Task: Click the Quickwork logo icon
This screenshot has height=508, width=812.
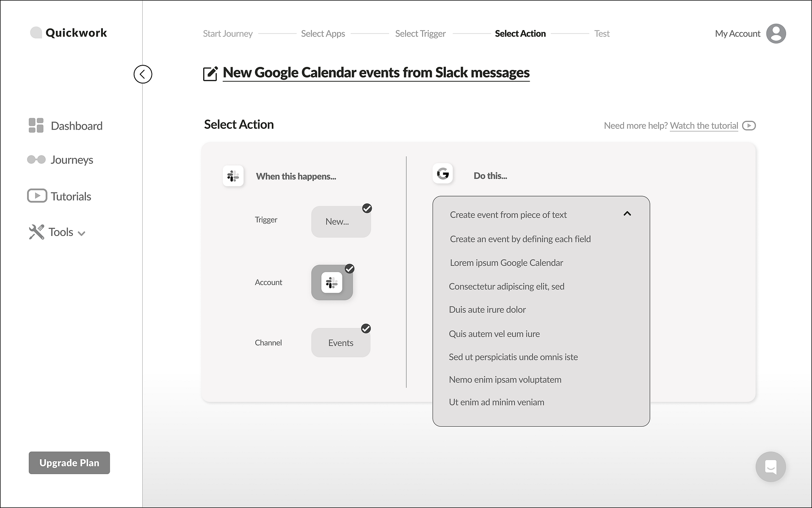Action: (36, 33)
